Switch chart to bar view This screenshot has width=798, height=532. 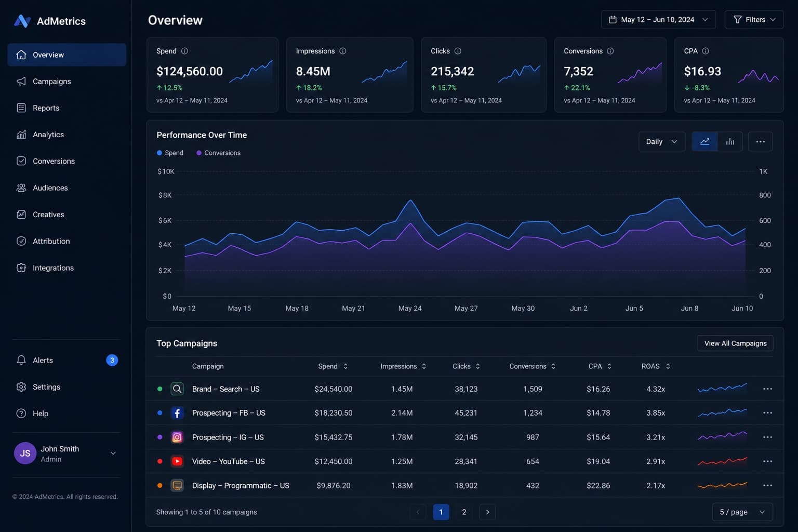pyautogui.click(x=730, y=141)
